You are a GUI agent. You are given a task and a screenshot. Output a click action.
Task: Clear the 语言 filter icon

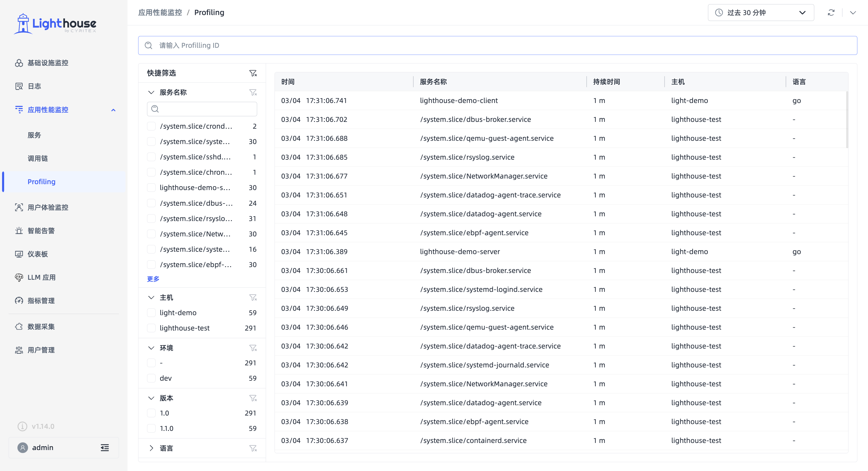pyautogui.click(x=253, y=448)
